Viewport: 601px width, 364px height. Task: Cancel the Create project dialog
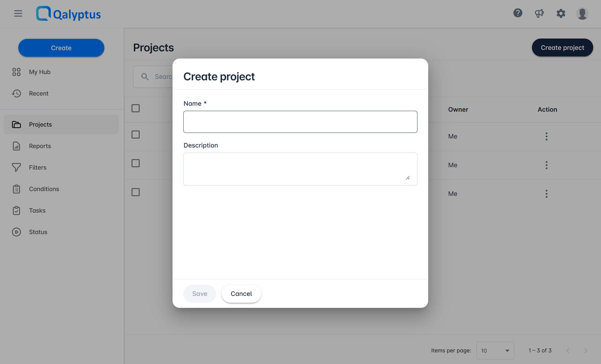point(241,294)
